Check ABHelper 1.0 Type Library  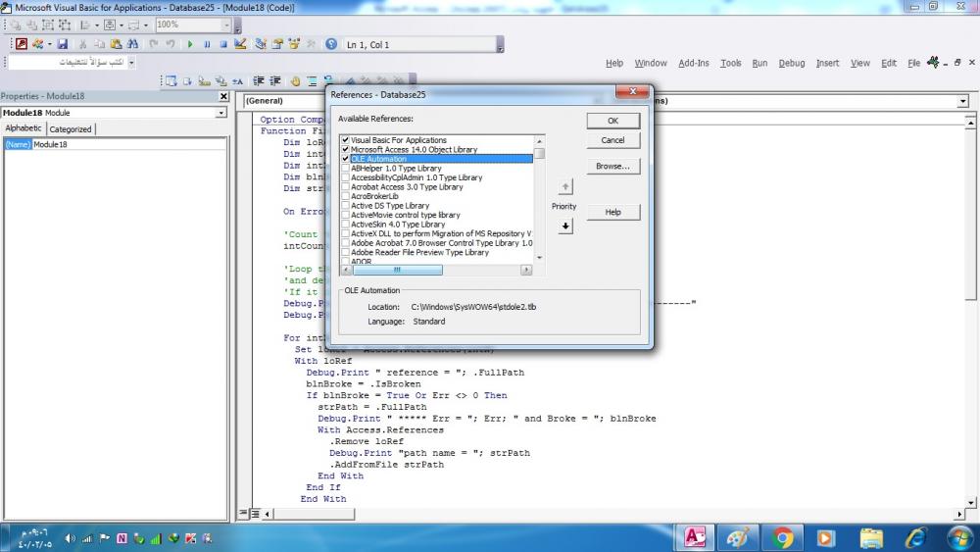[346, 169]
